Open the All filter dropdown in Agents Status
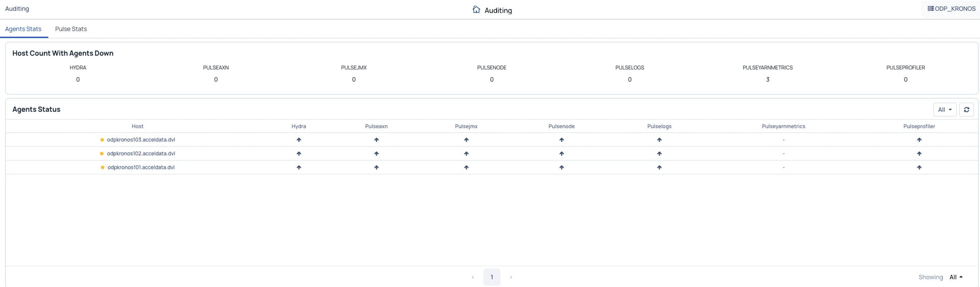This screenshot has width=980, height=287. [944, 110]
